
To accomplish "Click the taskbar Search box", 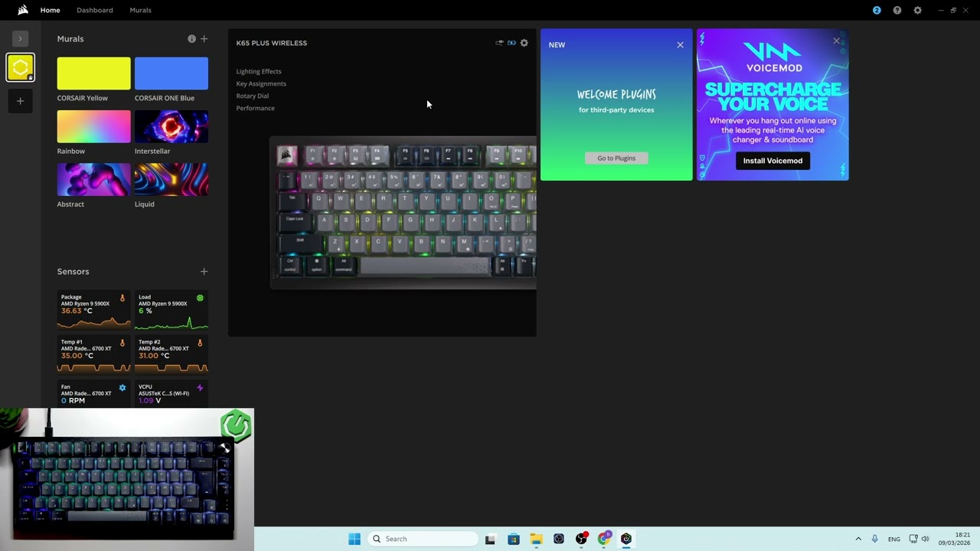I will point(423,539).
